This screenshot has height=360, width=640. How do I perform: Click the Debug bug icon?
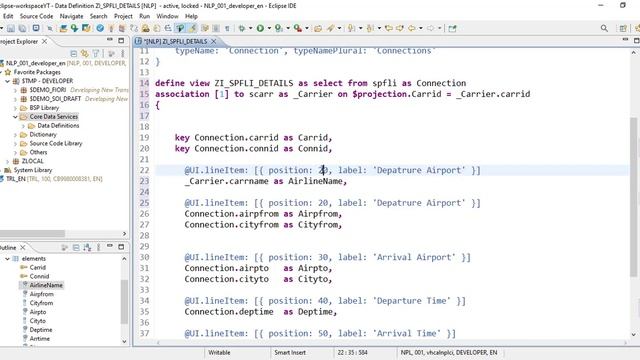tap(242, 28)
